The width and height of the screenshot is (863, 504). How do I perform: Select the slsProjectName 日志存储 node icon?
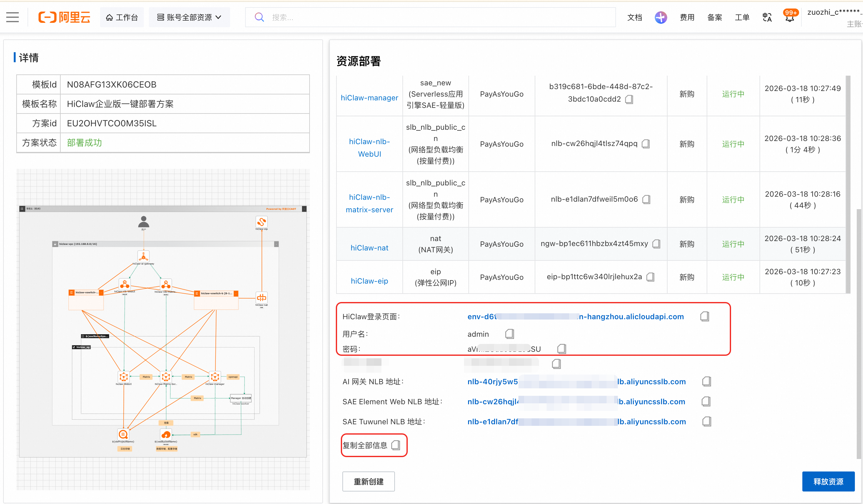click(123, 435)
